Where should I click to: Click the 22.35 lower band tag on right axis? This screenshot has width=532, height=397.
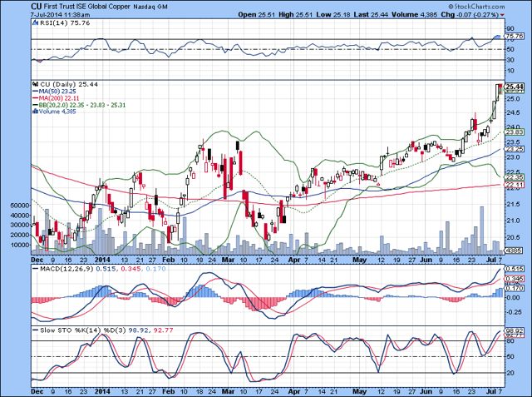tap(515, 177)
